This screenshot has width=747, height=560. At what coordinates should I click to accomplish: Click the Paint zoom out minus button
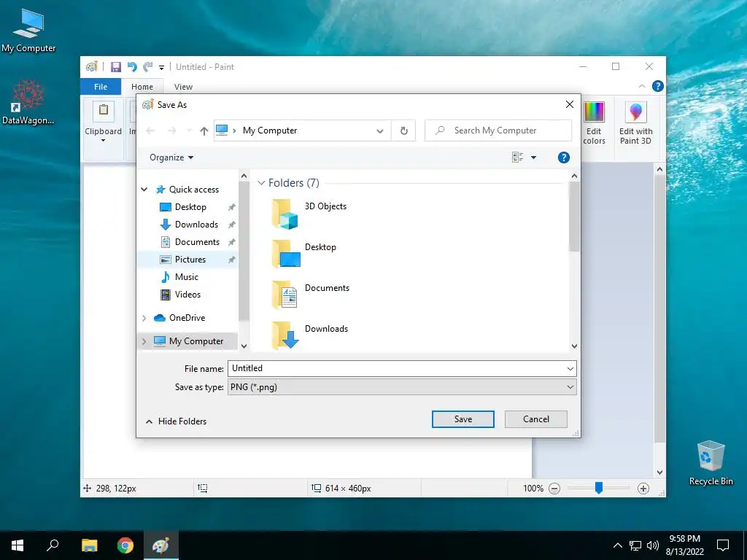(554, 489)
